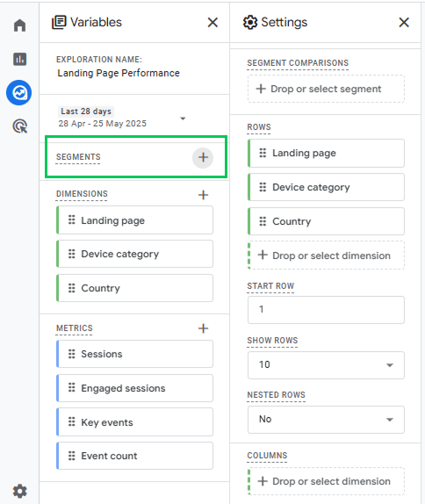Add a dimension with plus icon
425x504 pixels.
pos(203,195)
